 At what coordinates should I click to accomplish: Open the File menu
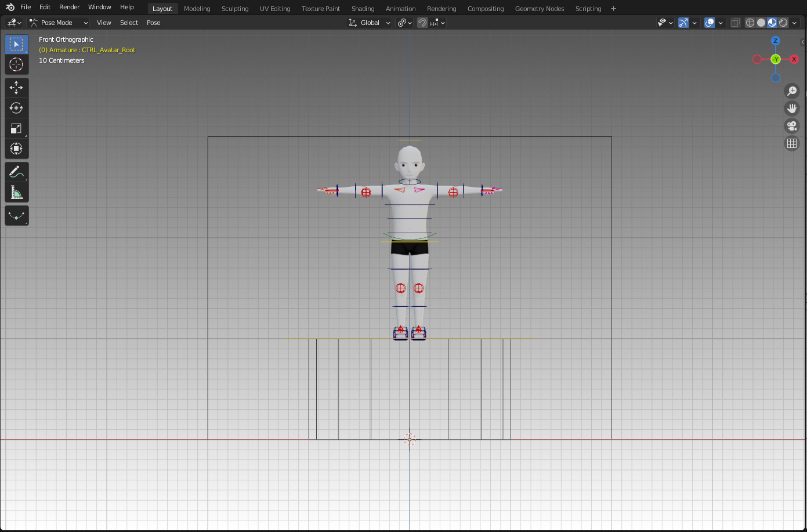[x=26, y=7]
